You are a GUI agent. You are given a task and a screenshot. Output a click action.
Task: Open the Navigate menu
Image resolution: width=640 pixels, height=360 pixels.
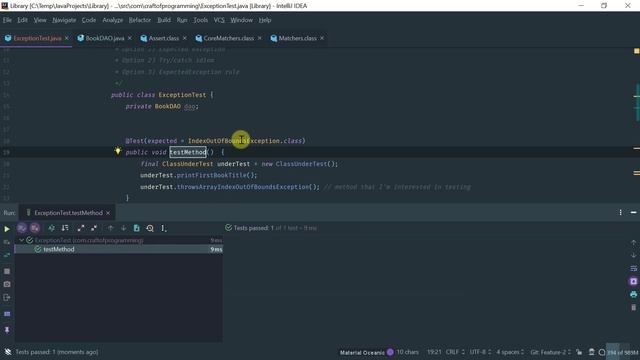(64, 20)
